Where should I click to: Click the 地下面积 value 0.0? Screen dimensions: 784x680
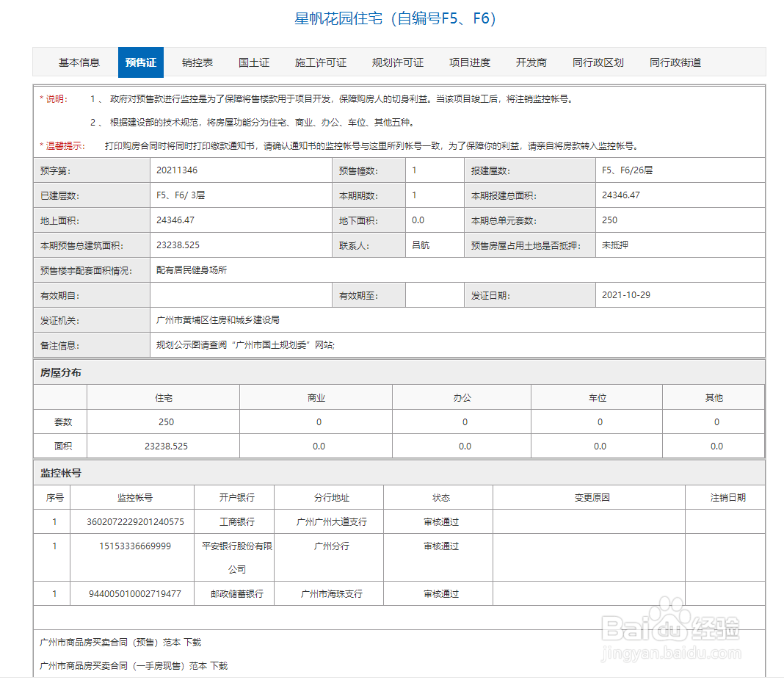pyautogui.click(x=418, y=220)
